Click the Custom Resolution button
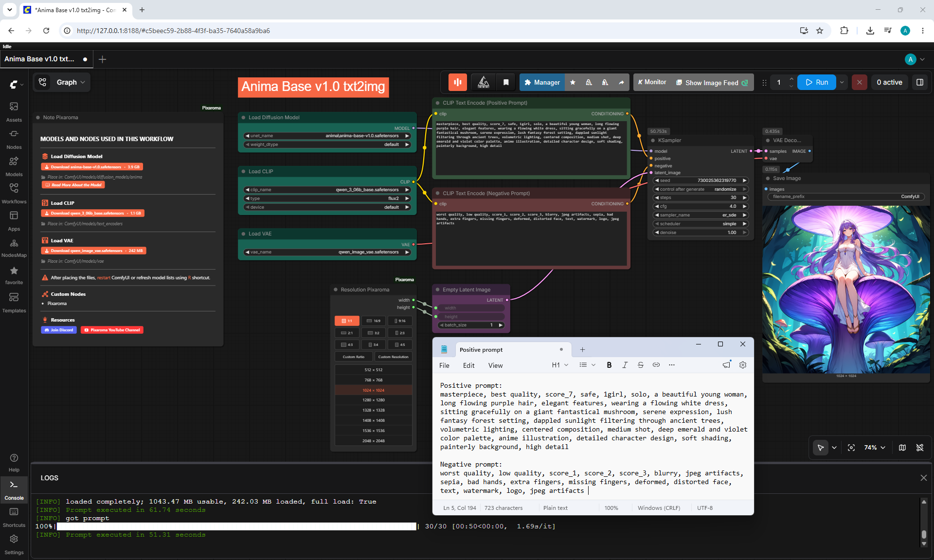 (x=393, y=357)
